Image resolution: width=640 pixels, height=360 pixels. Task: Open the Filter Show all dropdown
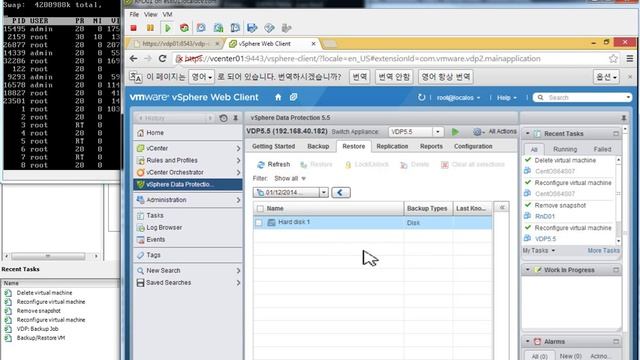[290, 179]
